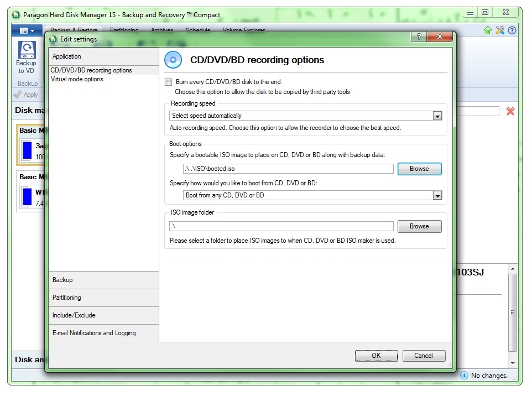Open E-mail Notifications and Logging section
The image size is (532, 396).
click(x=104, y=333)
